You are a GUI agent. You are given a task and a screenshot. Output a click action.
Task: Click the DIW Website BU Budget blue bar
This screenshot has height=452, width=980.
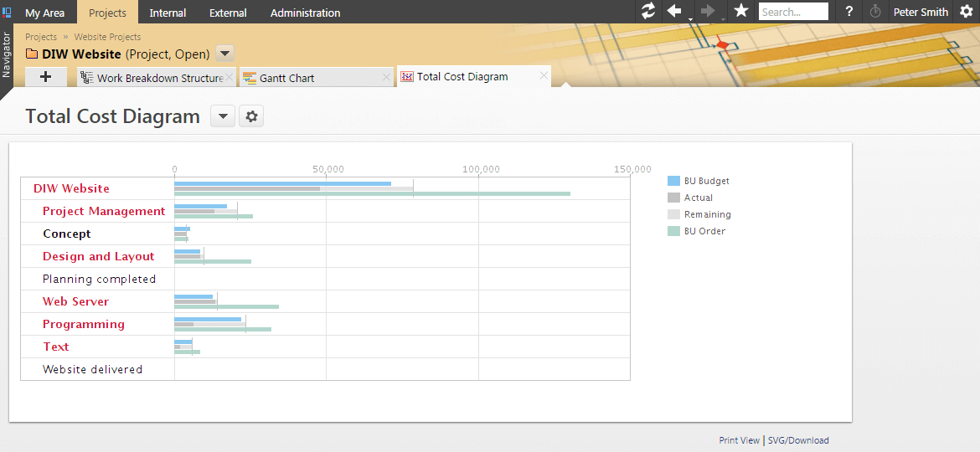click(282, 183)
